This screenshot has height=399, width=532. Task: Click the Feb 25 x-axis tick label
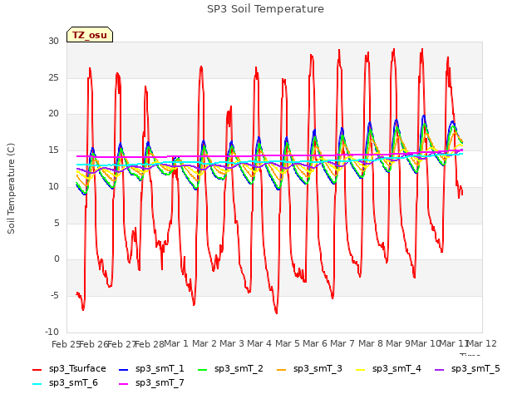pos(66,344)
